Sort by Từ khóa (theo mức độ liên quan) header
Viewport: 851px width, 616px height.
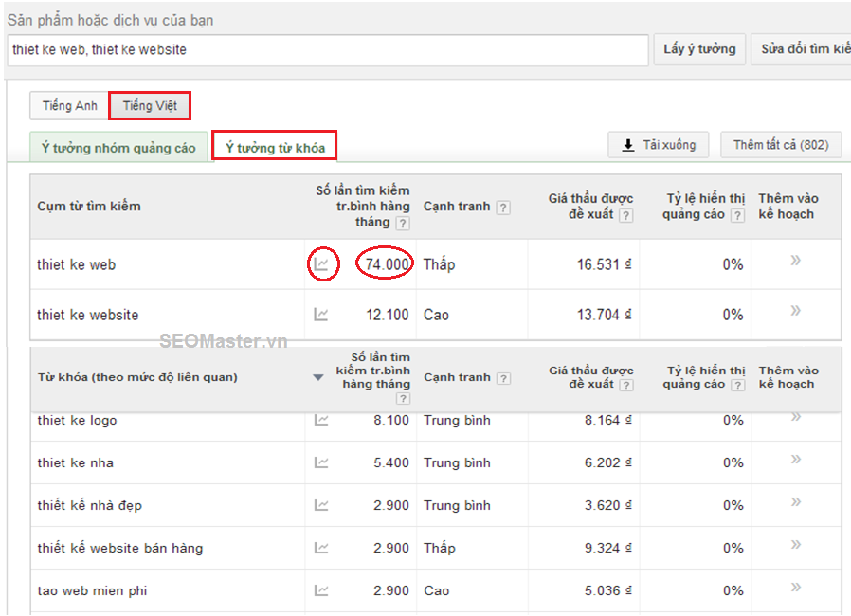[x=137, y=377]
